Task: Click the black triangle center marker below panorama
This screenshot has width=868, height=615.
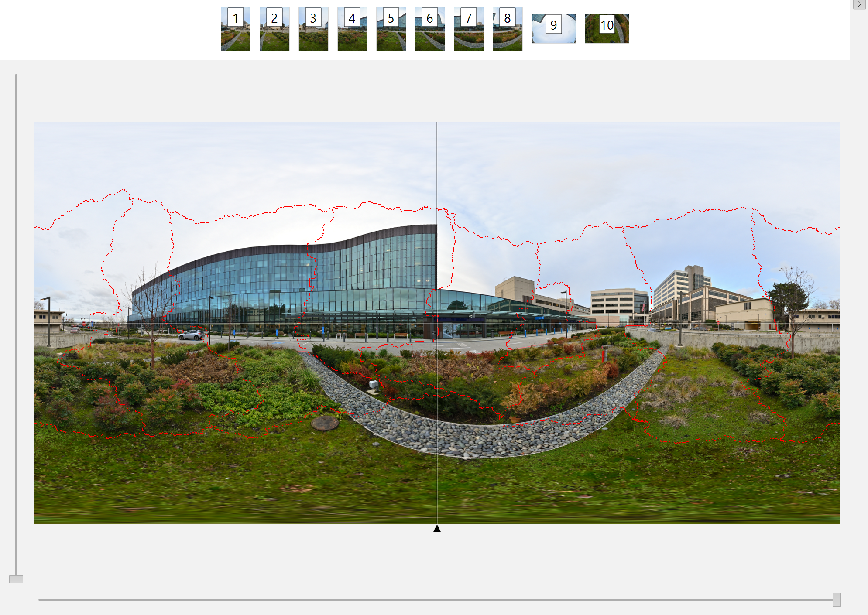Action: pos(437,528)
